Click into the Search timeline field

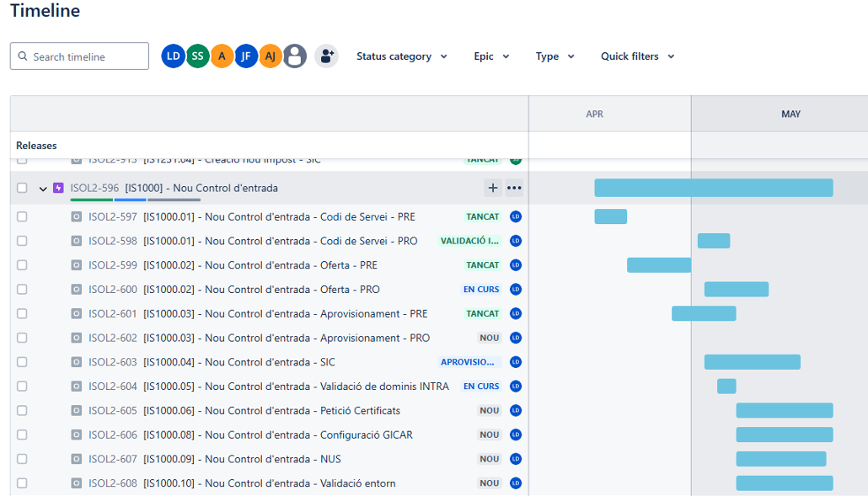coord(80,56)
